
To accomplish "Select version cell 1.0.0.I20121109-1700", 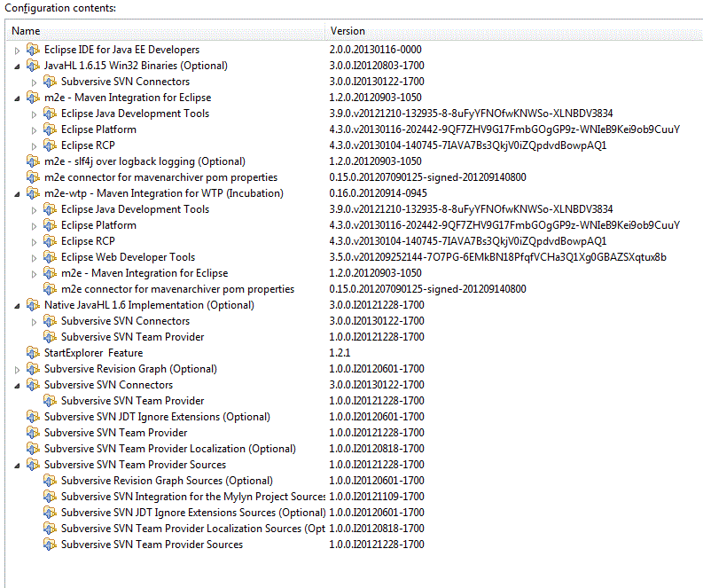I will pyautogui.click(x=377, y=497).
